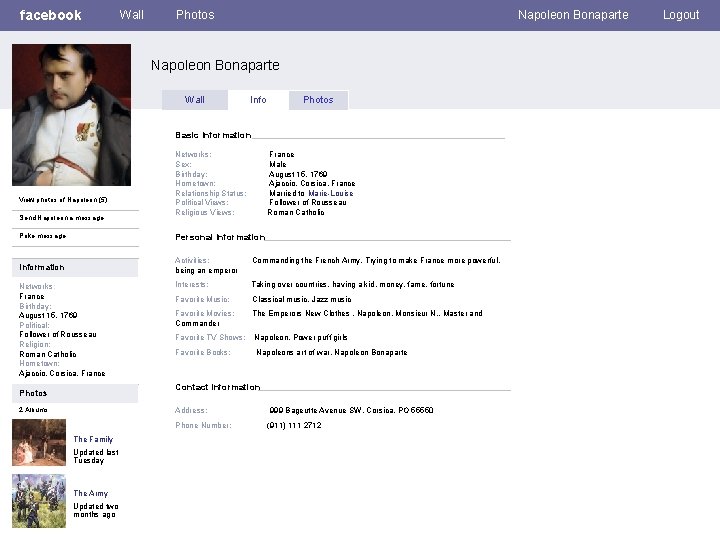Click the Baguette Avenue address value
This screenshot has width=720, height=540.
[351, 410]
